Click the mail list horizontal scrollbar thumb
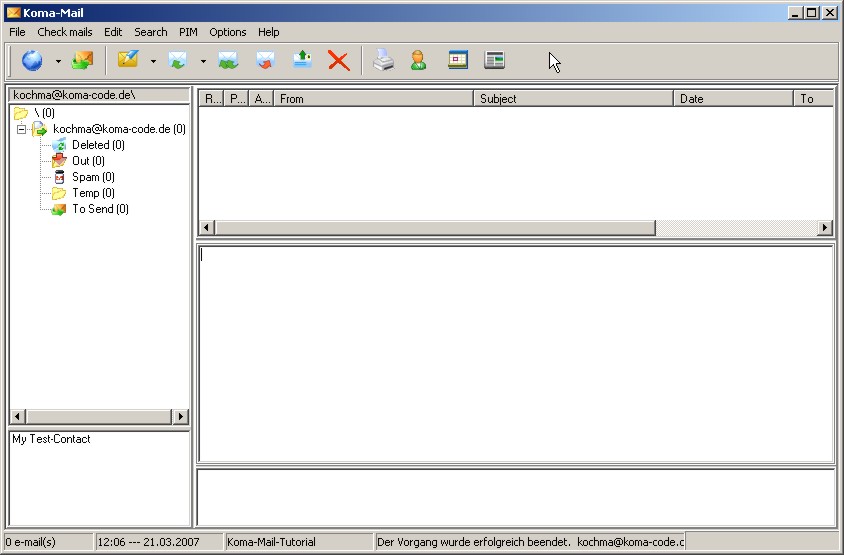Viewport: 844px width, 555px height. pos(435,228)
